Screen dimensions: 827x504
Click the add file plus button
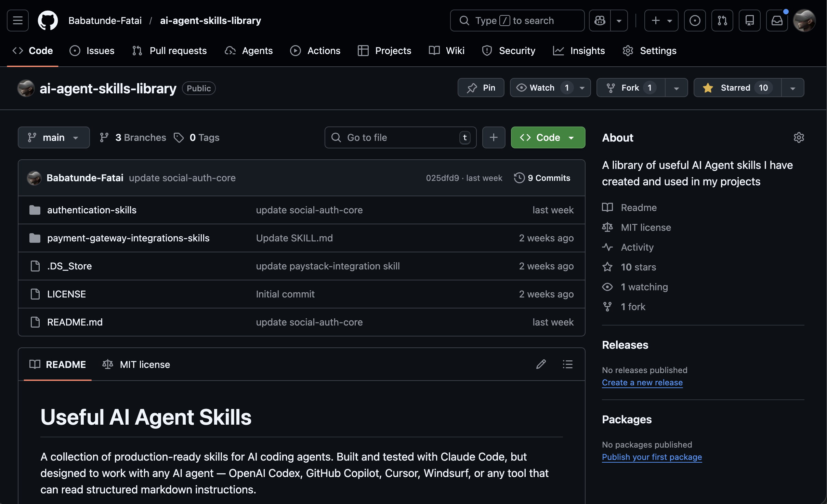pos(494,137)
